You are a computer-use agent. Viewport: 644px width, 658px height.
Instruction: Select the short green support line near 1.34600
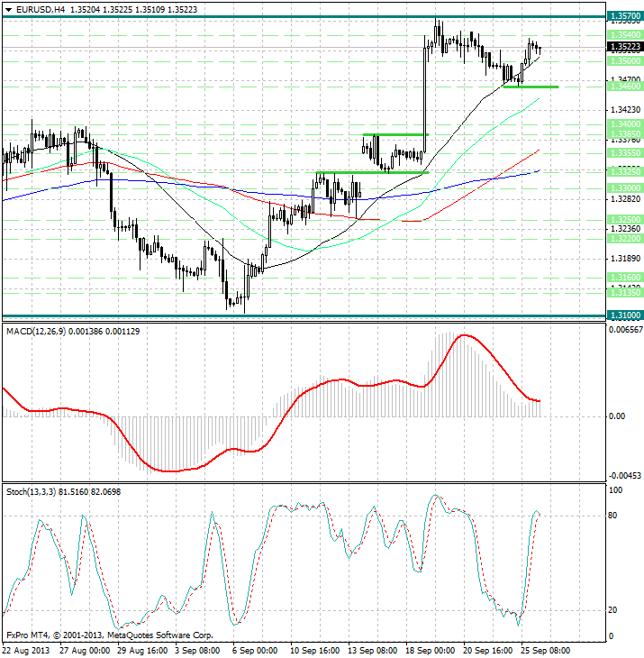coord(531,87)
